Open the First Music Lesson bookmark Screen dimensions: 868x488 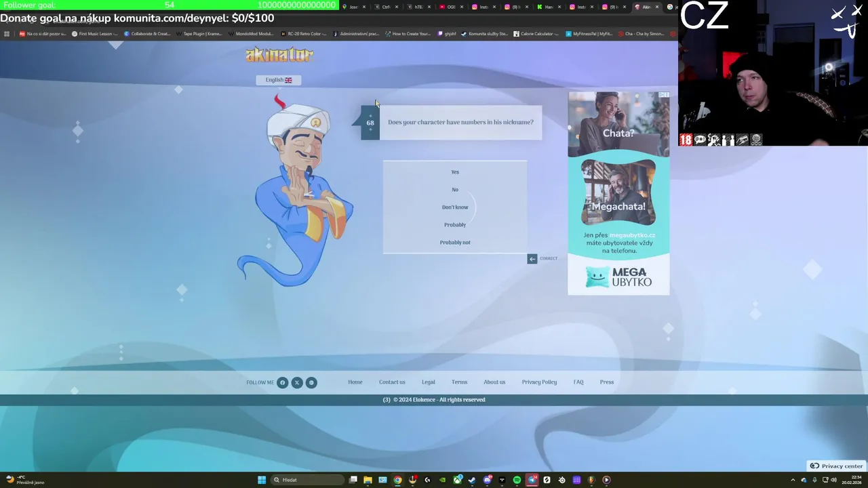pyautogui.click(x=96, y=34)
